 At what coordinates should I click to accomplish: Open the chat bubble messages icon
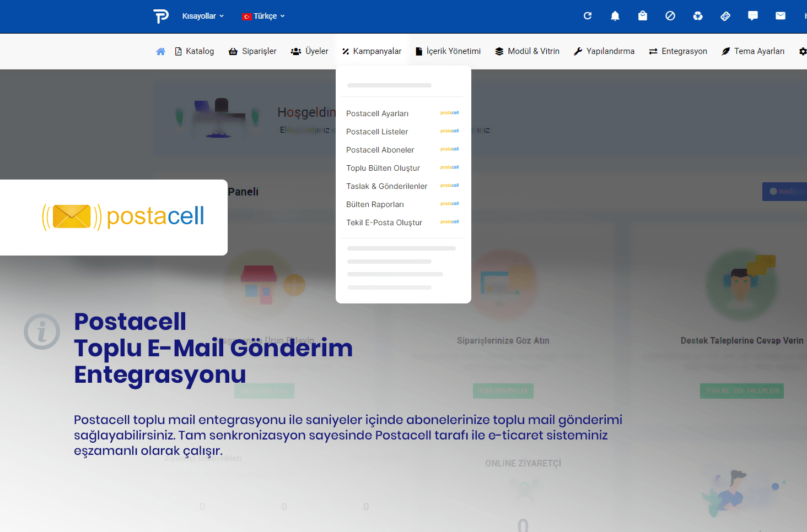(x=753, y=16)
